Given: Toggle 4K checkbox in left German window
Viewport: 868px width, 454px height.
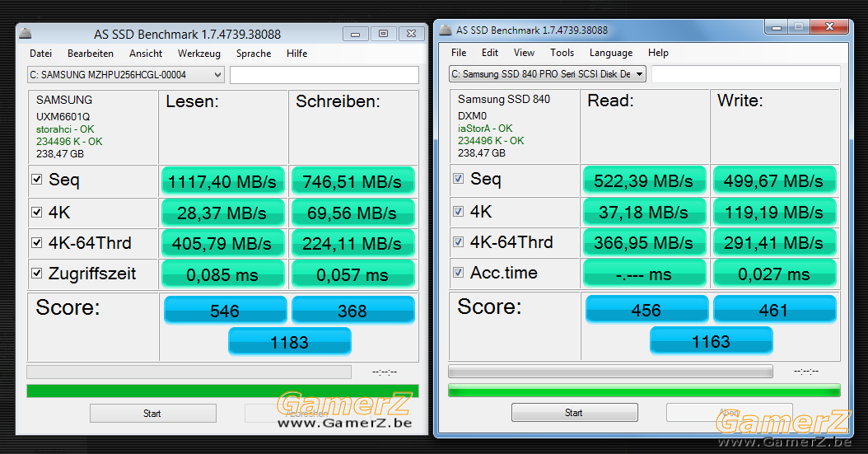Looking at the screenshot, I should coord(37,212).
